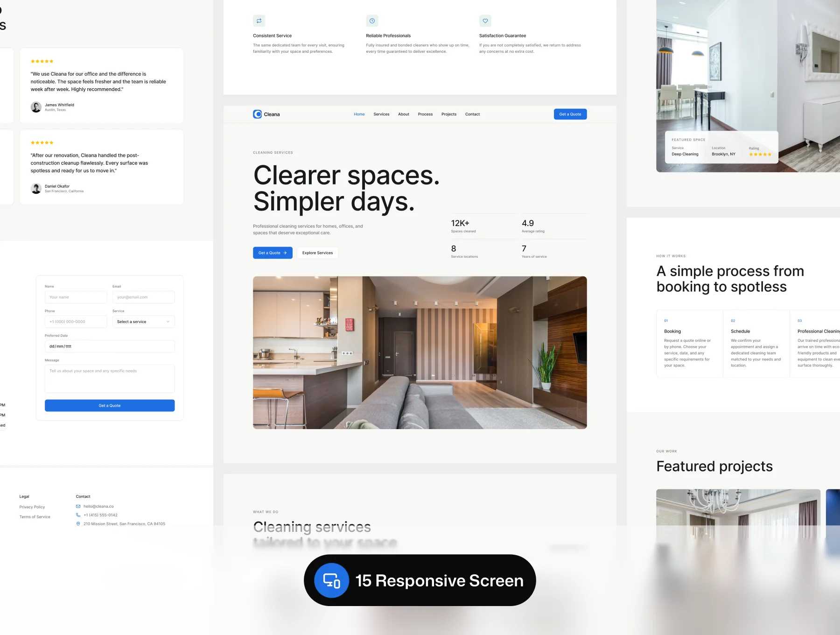Viewport: 840px width, 635px height.
Task: Click the star rating in Featured Space card
Action: point(760,154)
